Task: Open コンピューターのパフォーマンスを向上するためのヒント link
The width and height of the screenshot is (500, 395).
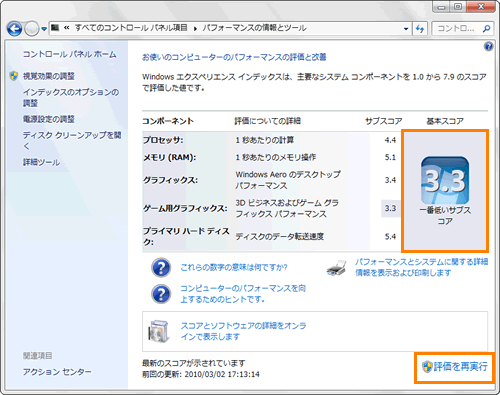Action: pyautogui.click(x=243, y=294)
